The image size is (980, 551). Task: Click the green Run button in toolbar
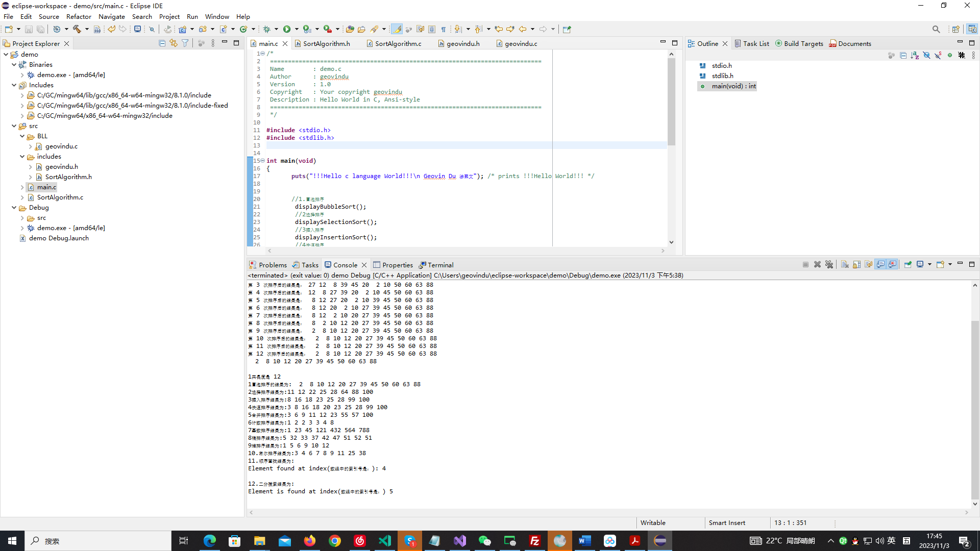point(287,29)
